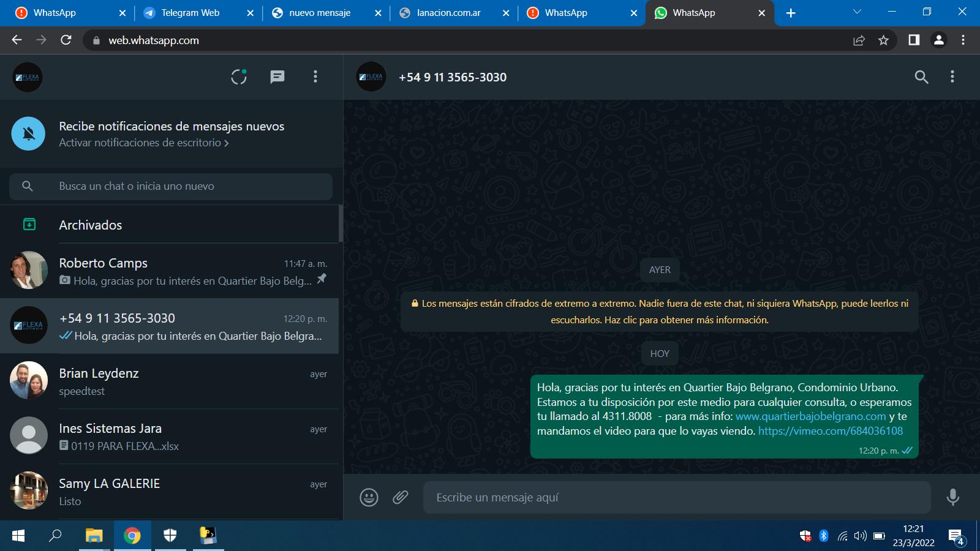This screenshot has width=980, height=551.
Task: Focus the chat search field
Action: click(x=171, y=186)
